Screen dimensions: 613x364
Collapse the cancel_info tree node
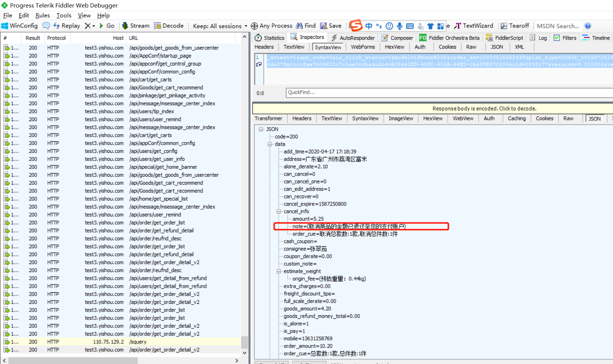tap(278, 211)
